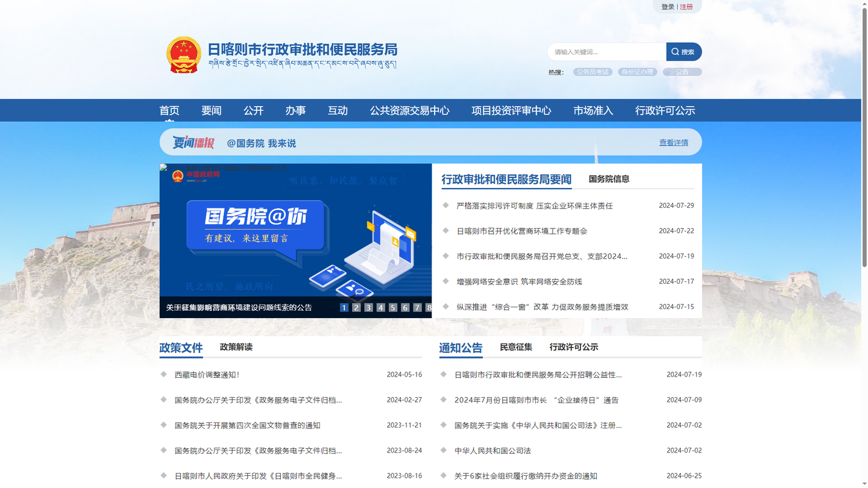Select hot search tag 公务员考试
This screenshot has height=488, width=868.
coord(593,72)
